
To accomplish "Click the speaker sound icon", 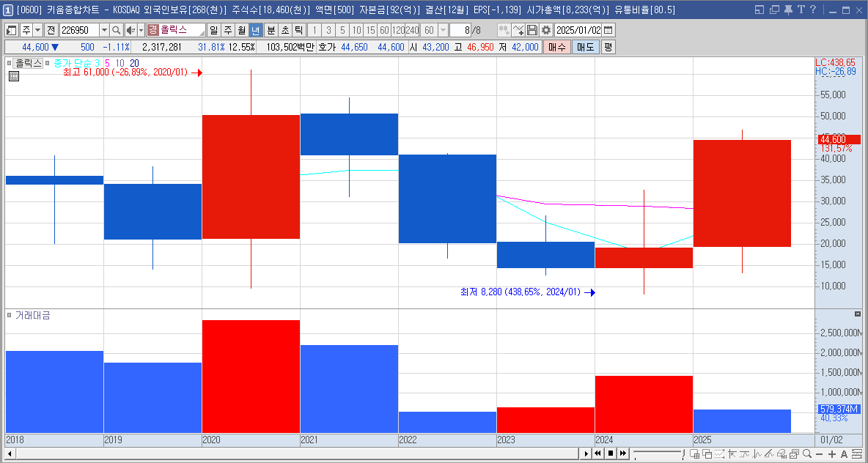I will (130, 30).
